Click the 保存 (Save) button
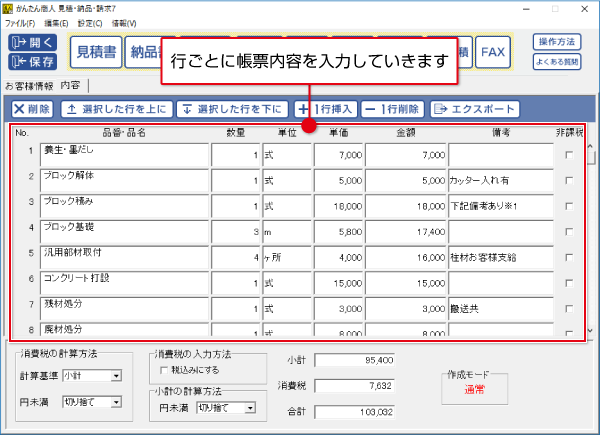Viewport: 601px width, 436px height. pyautogui.click(x=33, y=62)
